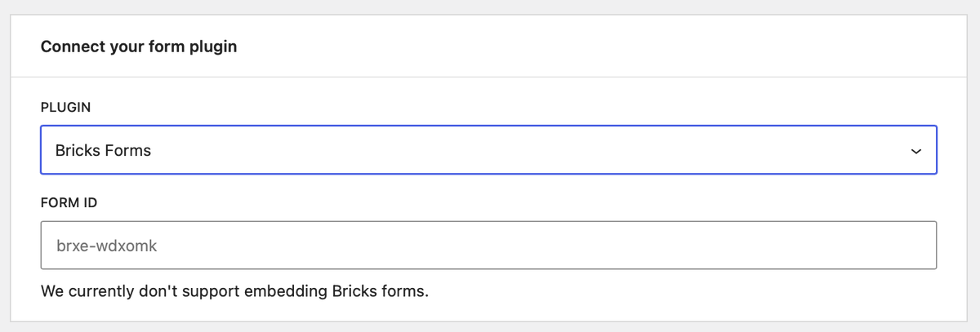This screenshot has width=980, height=332.
Task: Click into the Form ID input field
Action: 488,245
